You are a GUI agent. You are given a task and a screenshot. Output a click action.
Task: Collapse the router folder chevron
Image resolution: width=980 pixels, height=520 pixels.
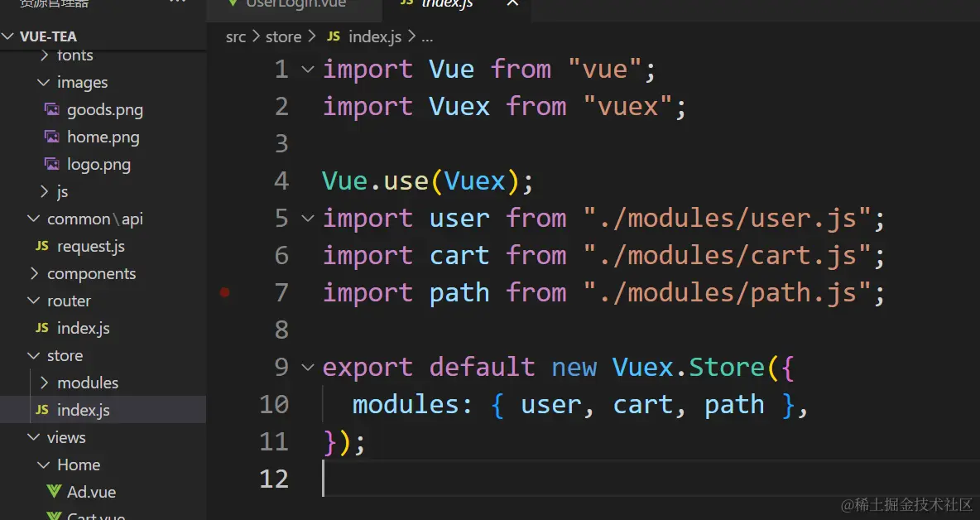(33, 301)
